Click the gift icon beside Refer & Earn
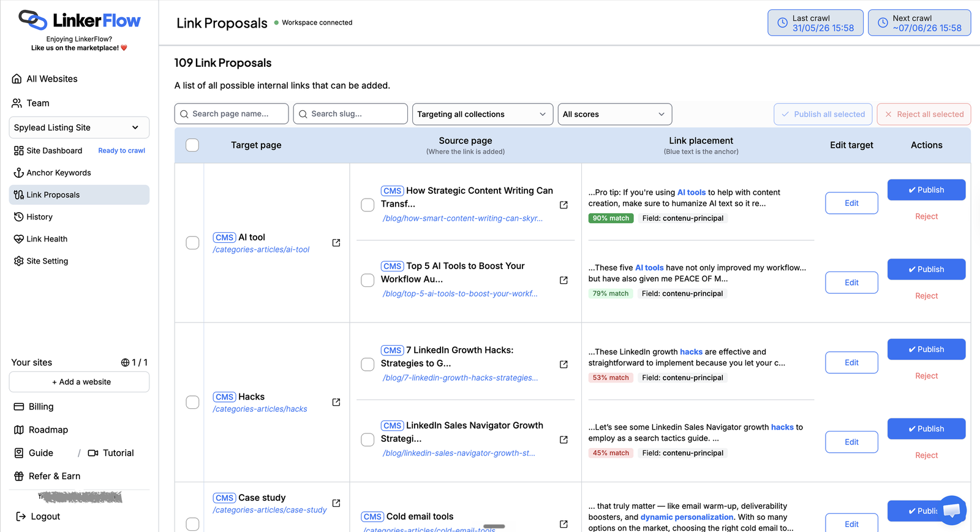Image resolution: width=980 pixels, height=532 pixels. pyautogui.click(x=19, y=476)
